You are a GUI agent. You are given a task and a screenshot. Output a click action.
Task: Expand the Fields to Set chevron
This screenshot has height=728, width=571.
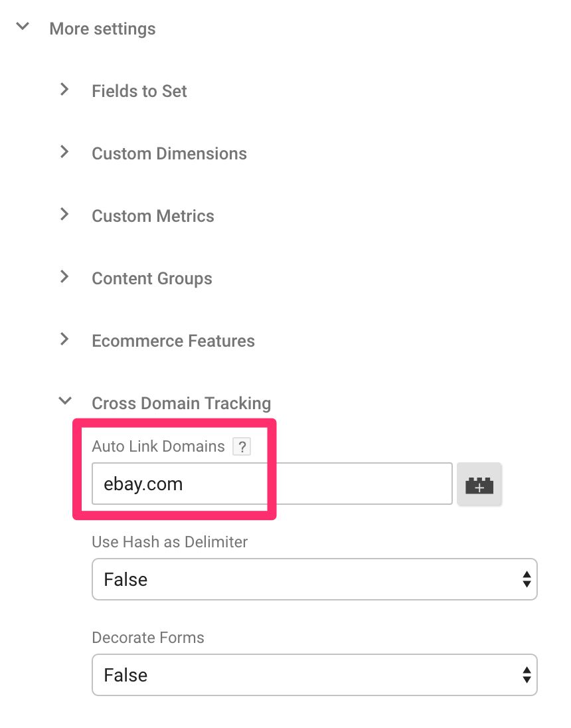pyautogui.click(x=64, y=89)
